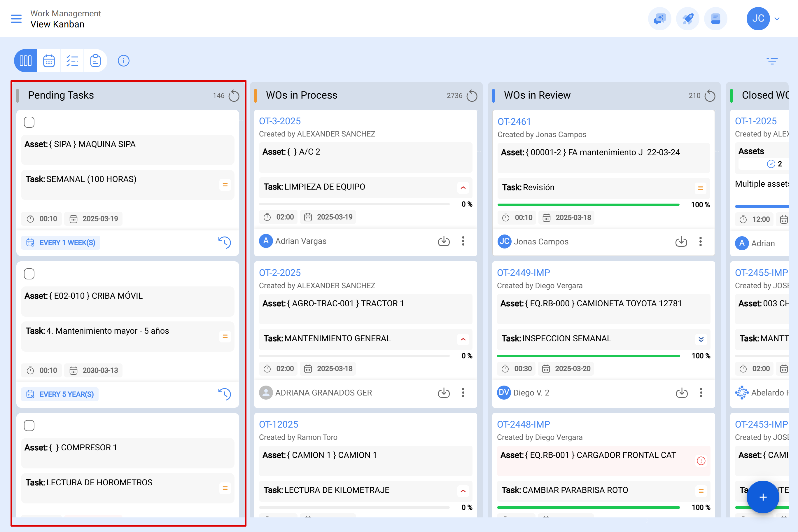Click the Pending Tasks column title
Viewport: 798px width, 532px height.
pos(61,95)
